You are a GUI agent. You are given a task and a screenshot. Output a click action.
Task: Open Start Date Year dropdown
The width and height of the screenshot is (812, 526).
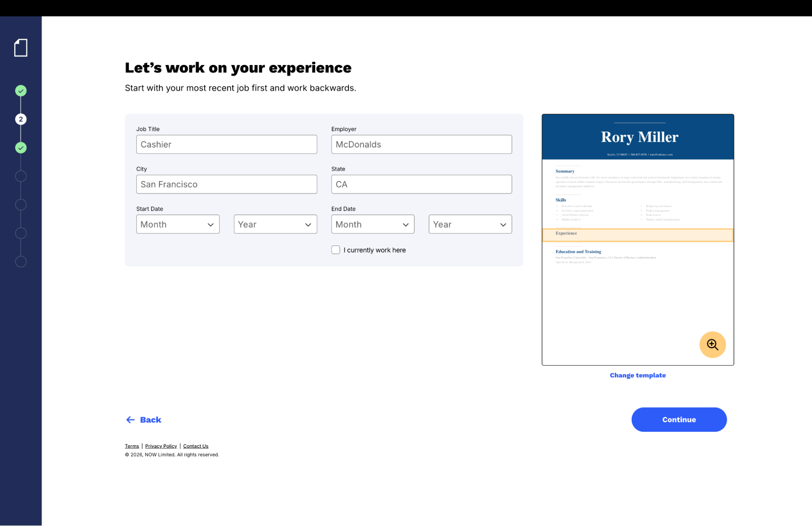click(275, 224)
